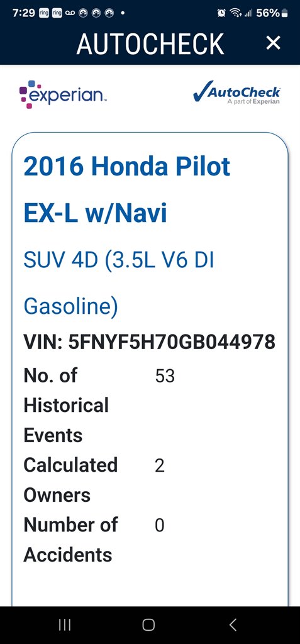Tap first Ring notification icon
The image size is (300, 644).
point(43,13)
